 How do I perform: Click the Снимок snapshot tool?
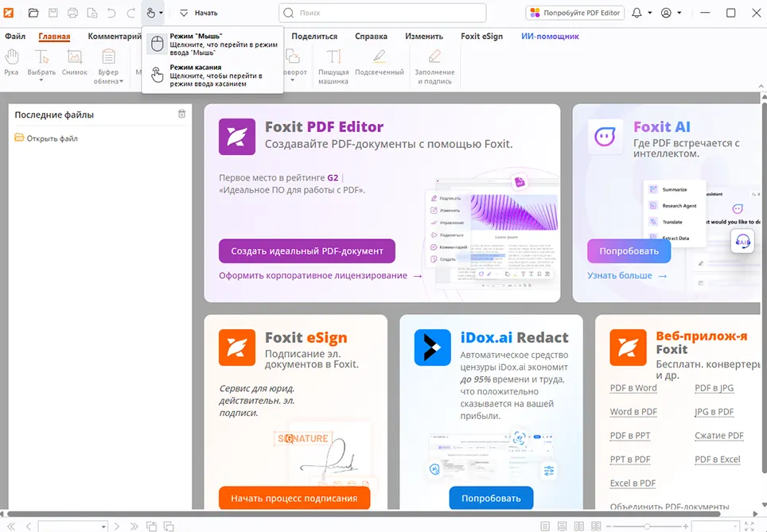[x=74, y=62]
